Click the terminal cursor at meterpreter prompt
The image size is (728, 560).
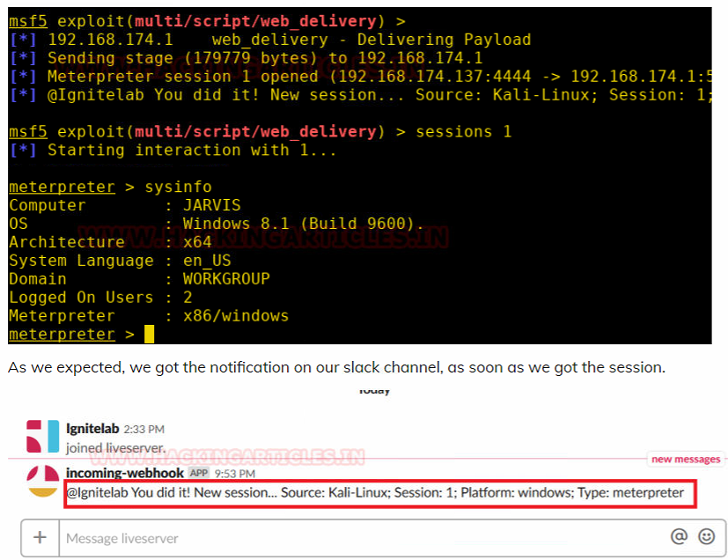(x=149, y=334)
